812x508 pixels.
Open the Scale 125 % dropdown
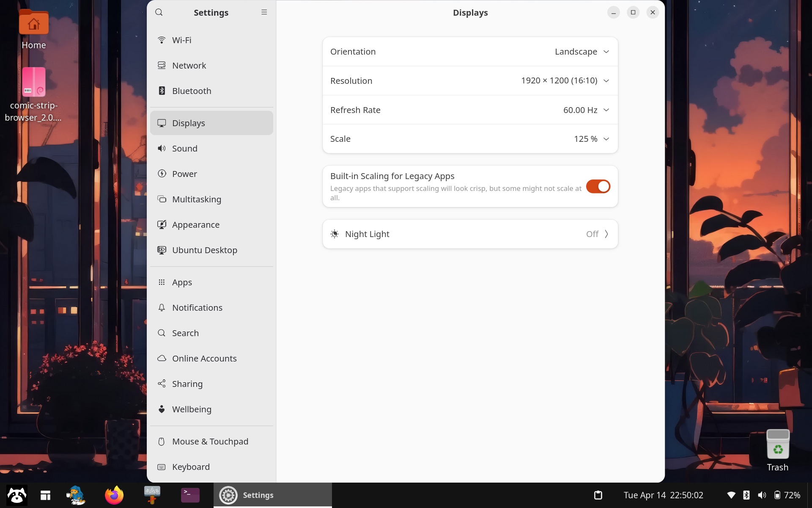tap(591, 139)
